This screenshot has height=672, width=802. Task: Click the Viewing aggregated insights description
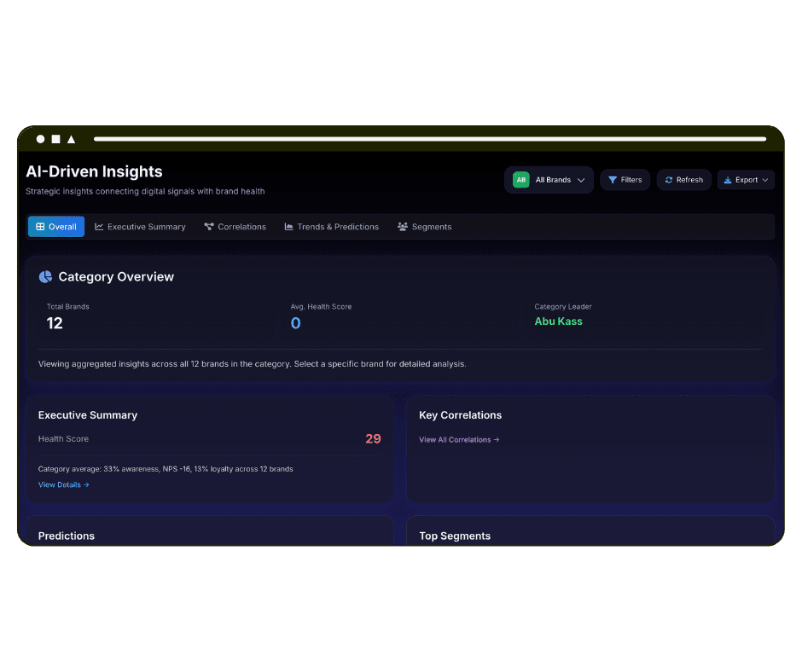[x=253, y=364]
